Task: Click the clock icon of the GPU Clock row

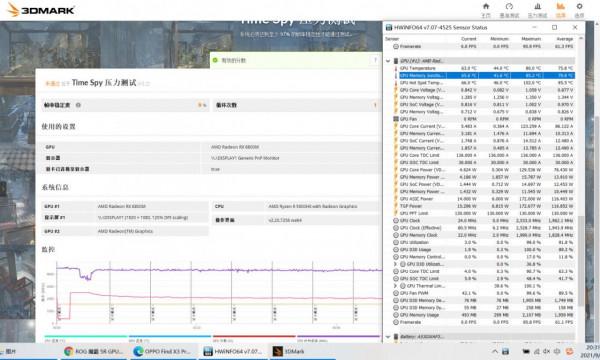Action: (396, 221)
